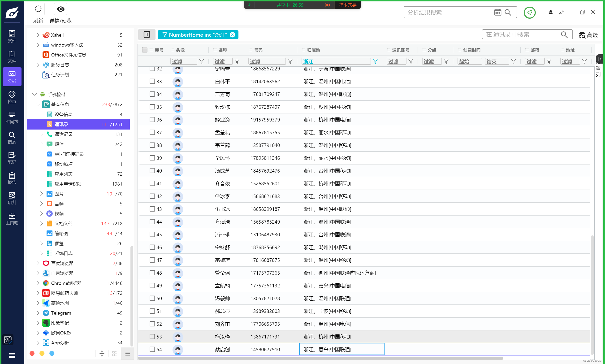This screenshot has height=364, width=605.
Task: Expand the Telegram tree node
Action: pyautogui.click(x=38, y=313)
